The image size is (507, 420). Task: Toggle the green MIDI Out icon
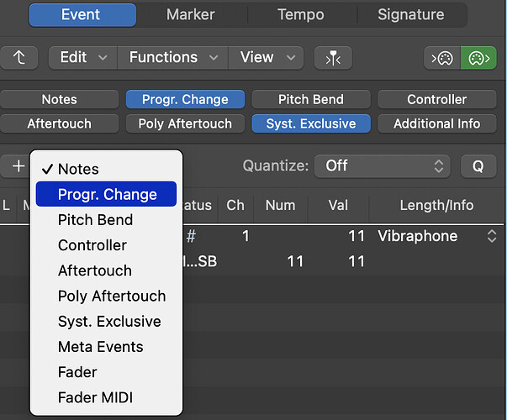(479, 58)
